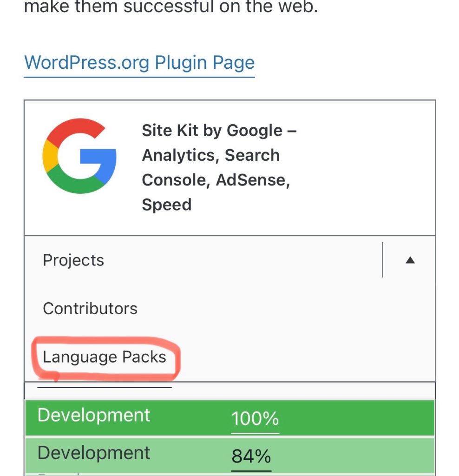459x476 pixels.
Task: Click empty right area of light green 84% row
Action: click(x=362, y=455)
